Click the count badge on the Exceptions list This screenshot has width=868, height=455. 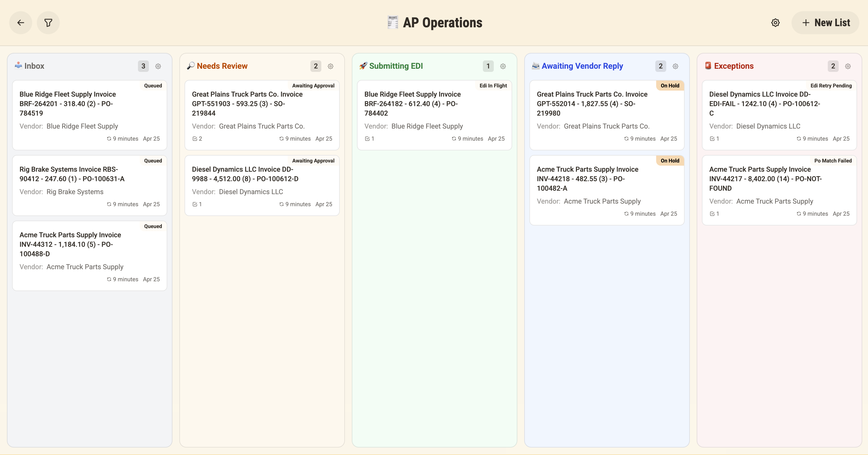coord(833,66)
